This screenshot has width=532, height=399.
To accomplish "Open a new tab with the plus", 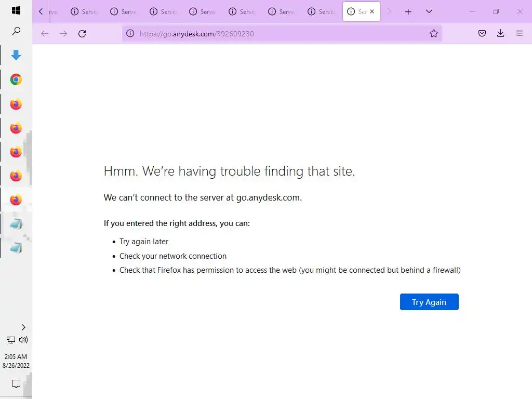I will click(408, 12).
